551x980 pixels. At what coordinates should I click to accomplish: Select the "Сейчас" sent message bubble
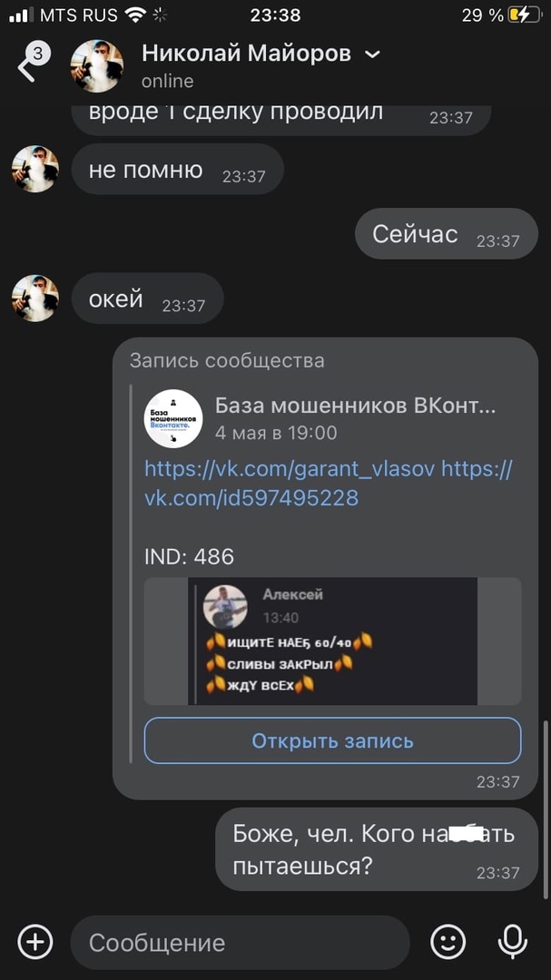[446, 234]
